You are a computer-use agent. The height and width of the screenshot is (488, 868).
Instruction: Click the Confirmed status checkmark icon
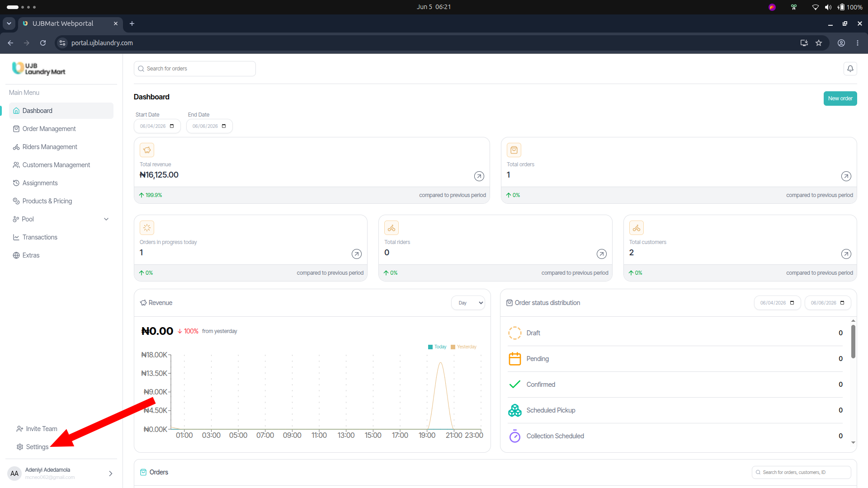(x=514, y=385)
